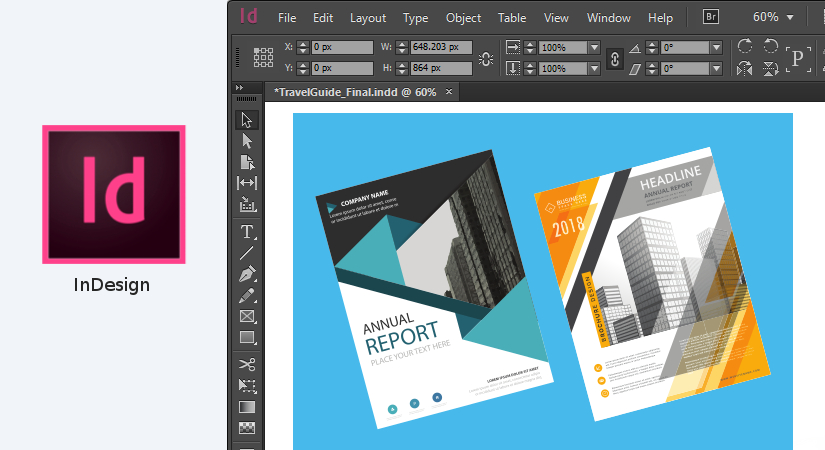Choose the Gap tool

click(247, 183)
